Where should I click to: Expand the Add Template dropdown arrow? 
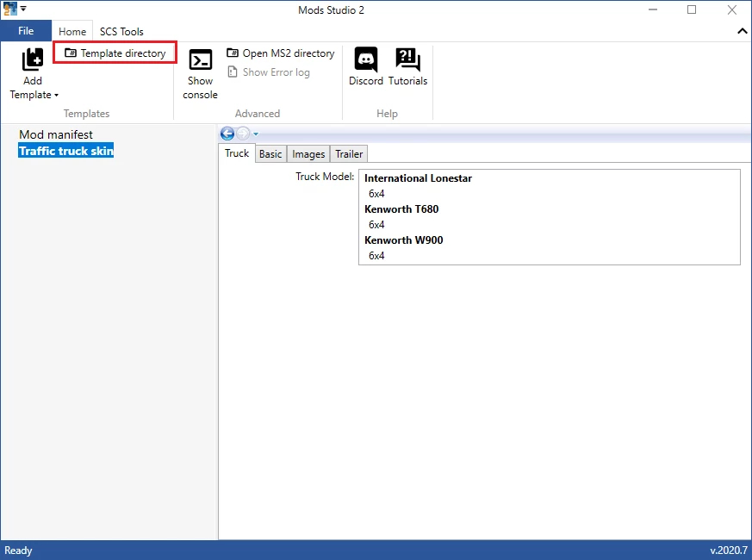[56, 96]
